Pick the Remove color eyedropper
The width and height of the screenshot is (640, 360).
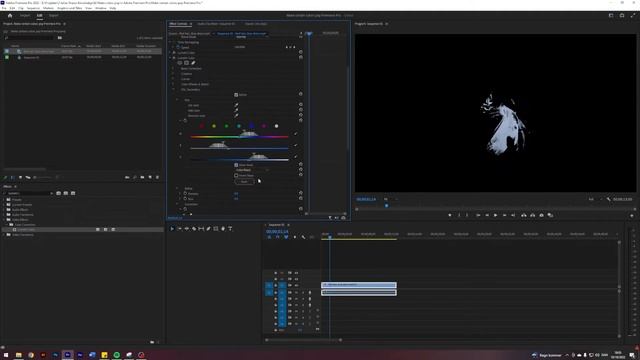(236, 116)
